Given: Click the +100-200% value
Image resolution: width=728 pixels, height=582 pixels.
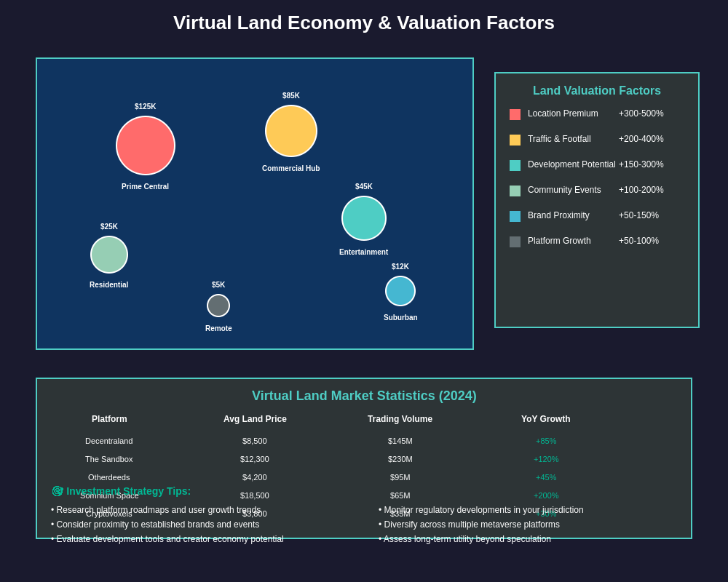Looking at the screenshot, I should 641,191.
